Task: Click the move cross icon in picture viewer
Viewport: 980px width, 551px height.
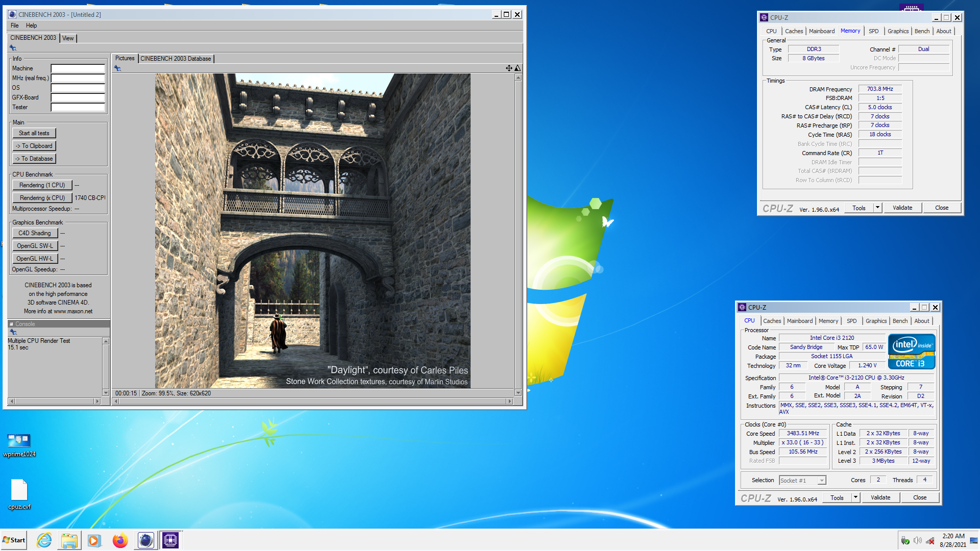Action: [x=509, y=68]
